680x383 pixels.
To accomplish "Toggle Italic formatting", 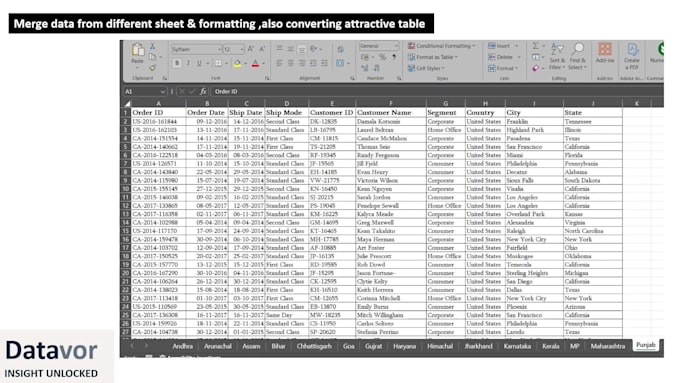I will pyautogui.click(x=188, y=64).
